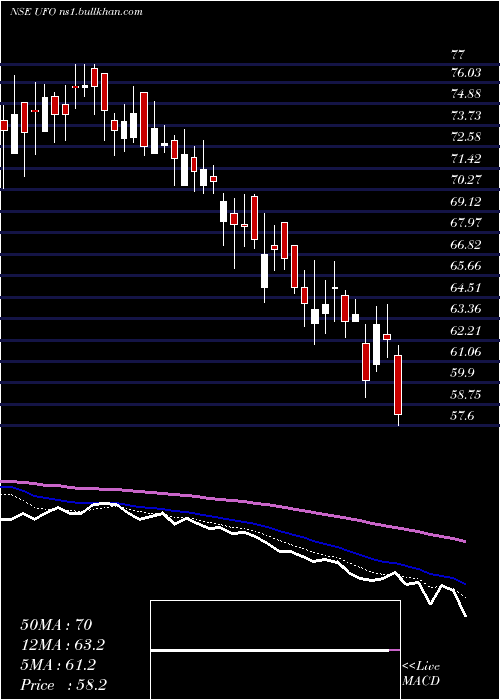Image resolution: width=500 pixels, height=700 pixels.
Task: Click the 65.66 price axis label
Action: 466,266
